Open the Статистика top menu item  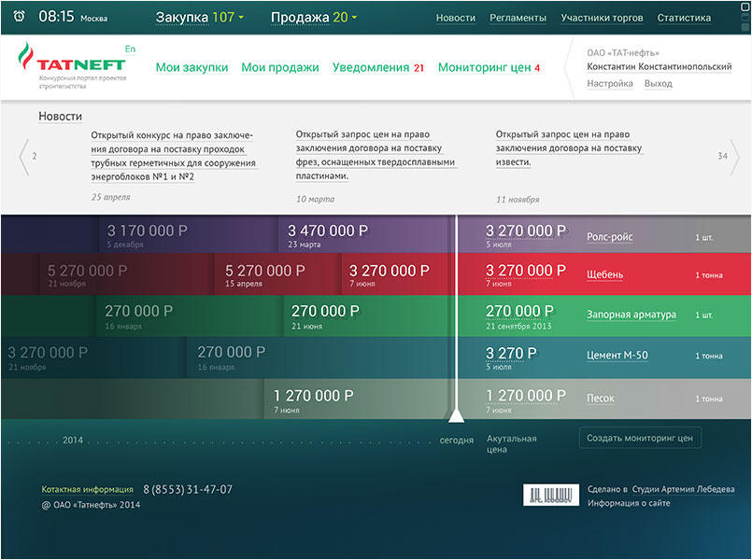point(689,18)
